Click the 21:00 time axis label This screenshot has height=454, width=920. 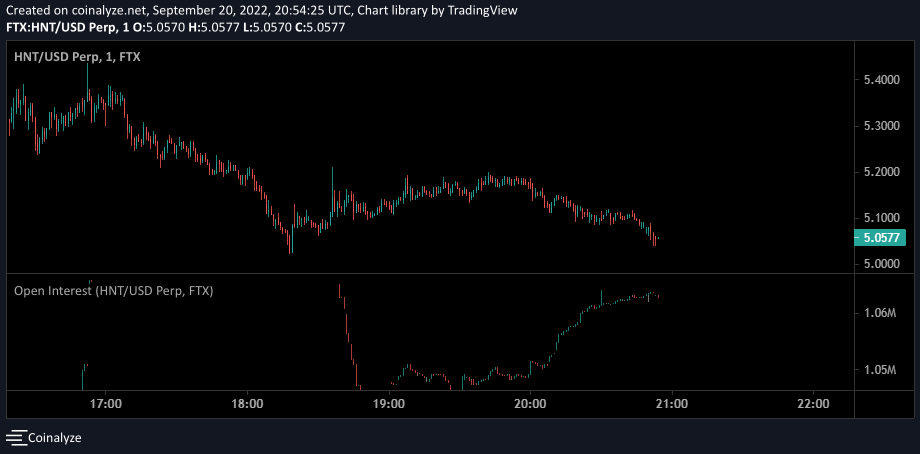pos(672,404)
